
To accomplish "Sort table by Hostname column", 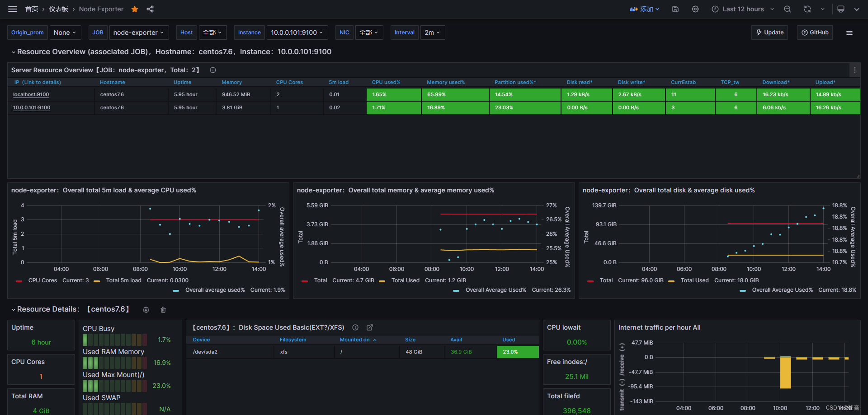I will pos(113,82).
